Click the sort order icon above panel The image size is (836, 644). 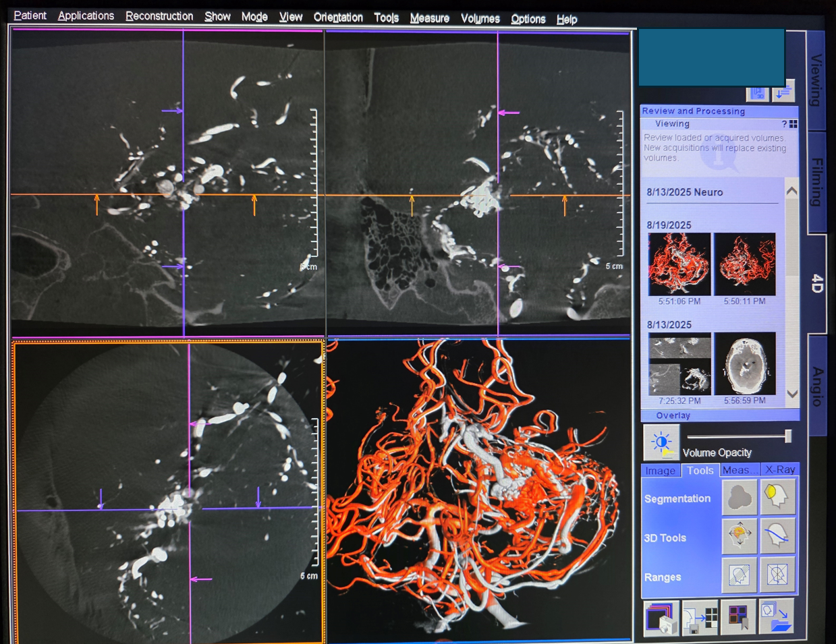783,92
